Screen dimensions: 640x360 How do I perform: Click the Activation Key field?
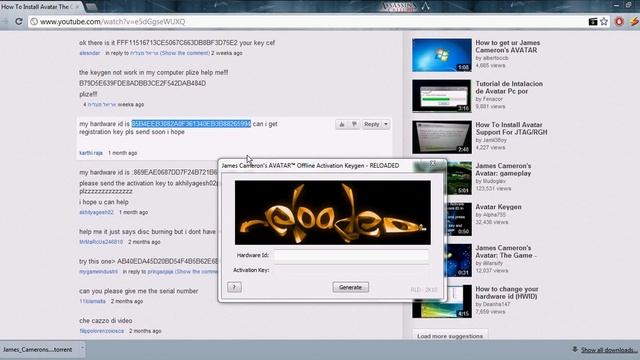[351, 270]
